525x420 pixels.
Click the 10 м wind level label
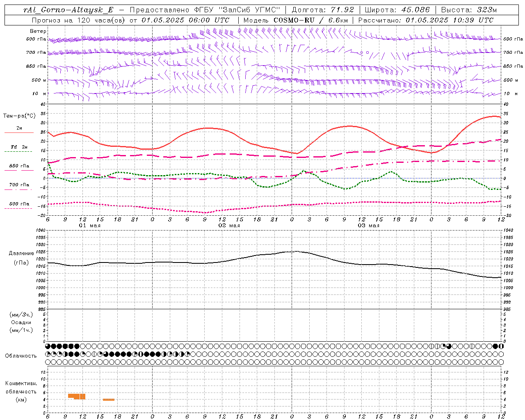39,94
